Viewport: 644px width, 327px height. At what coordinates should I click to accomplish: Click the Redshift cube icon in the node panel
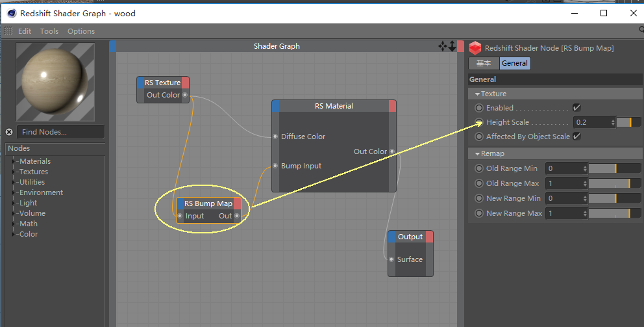click(x=475, y=48)
